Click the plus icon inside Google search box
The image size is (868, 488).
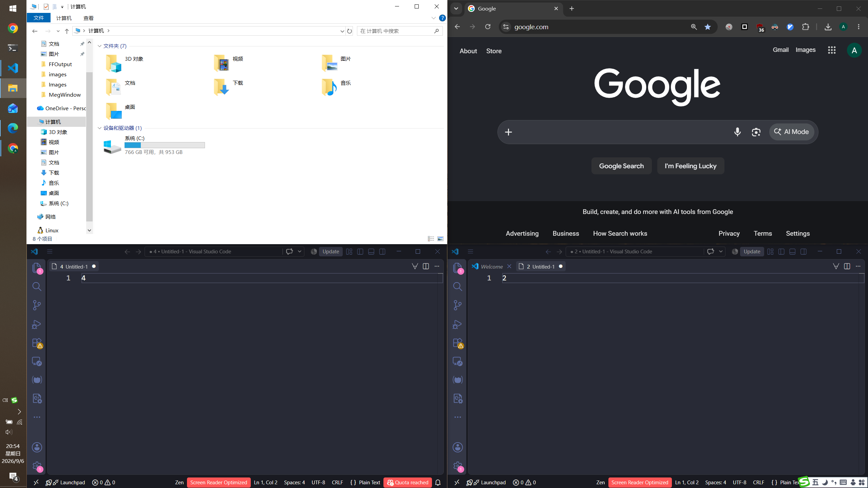(508, 132)
